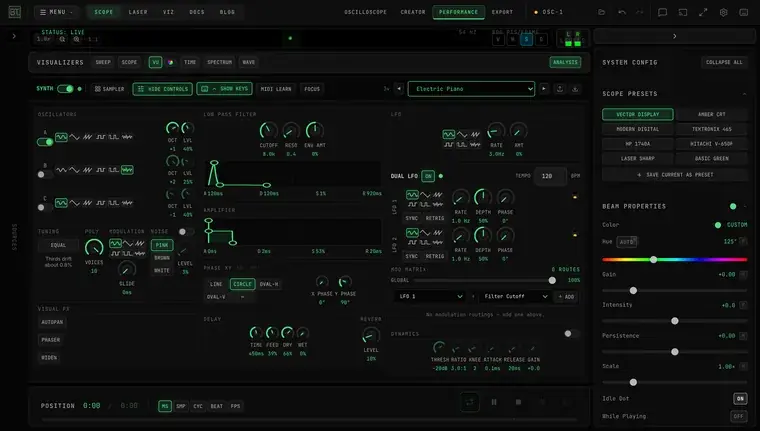The width and height of the screenshot is (760, 431).
Task: Open the Filter Cutoff destination dropdown
Action: coord(514,296)
